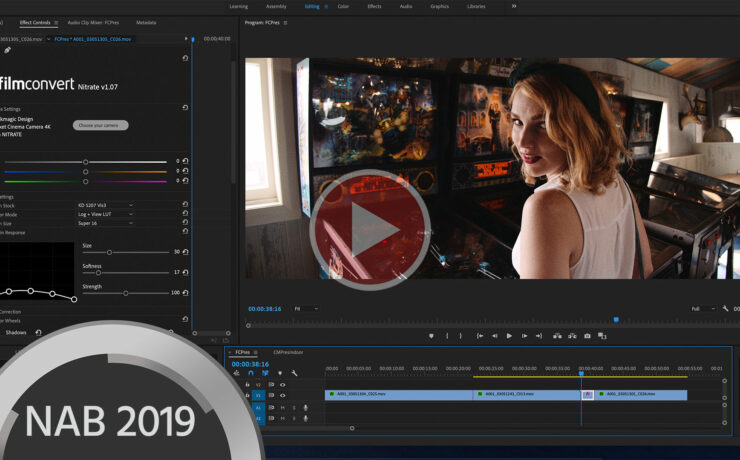Open Program monitor wrench settings
This screenshot has height=460, width=740.
725,309
